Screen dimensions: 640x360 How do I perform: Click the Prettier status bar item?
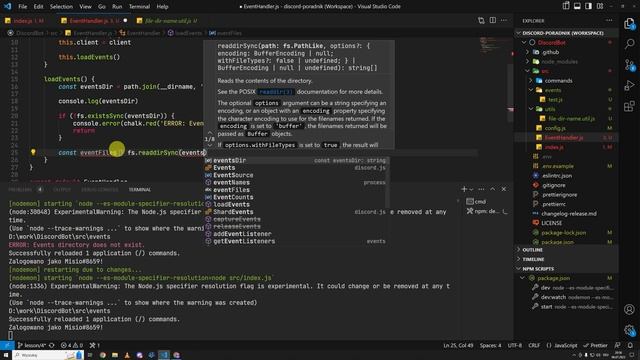tap(596, 345)
